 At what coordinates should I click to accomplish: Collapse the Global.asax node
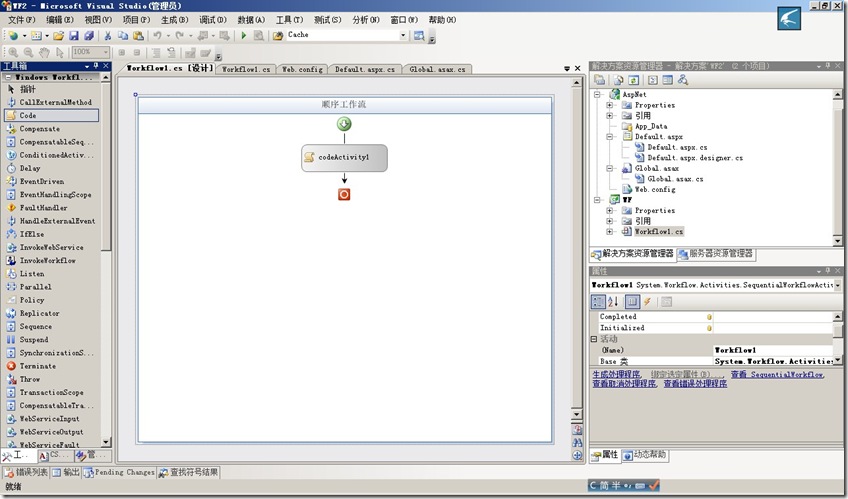click(610, 168)
